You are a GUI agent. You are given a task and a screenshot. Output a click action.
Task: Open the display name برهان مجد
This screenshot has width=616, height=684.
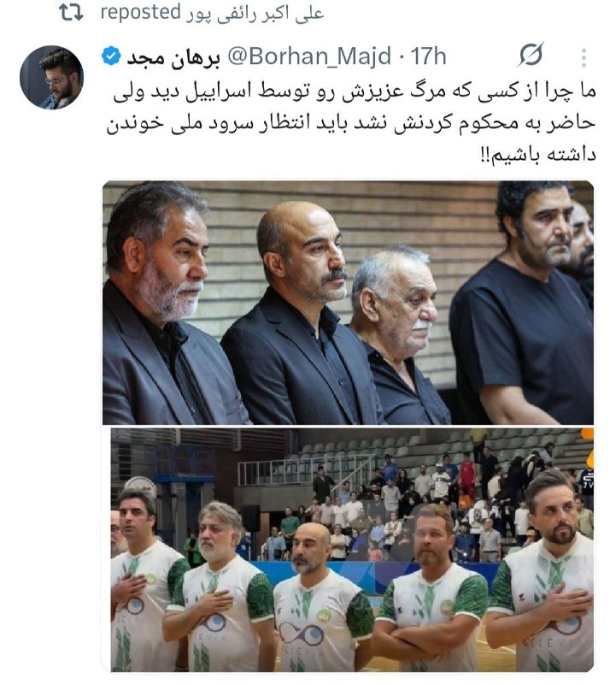(173, 57)
